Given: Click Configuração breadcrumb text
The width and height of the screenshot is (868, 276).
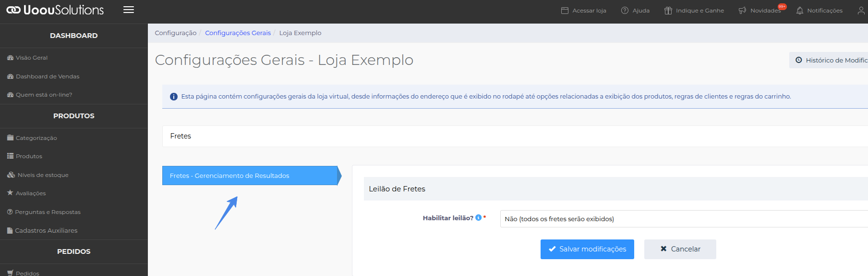Looking at the screenshot, I should pos(175,33).
